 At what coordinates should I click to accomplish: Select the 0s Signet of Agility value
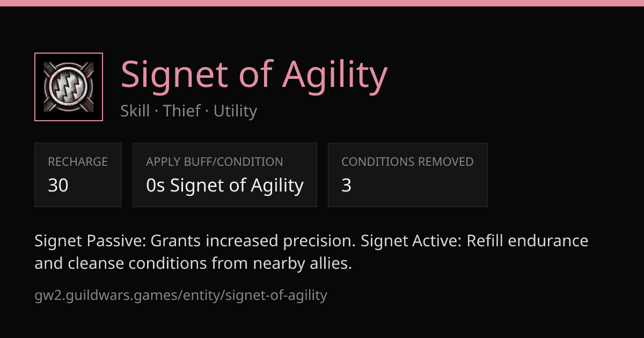225,186
